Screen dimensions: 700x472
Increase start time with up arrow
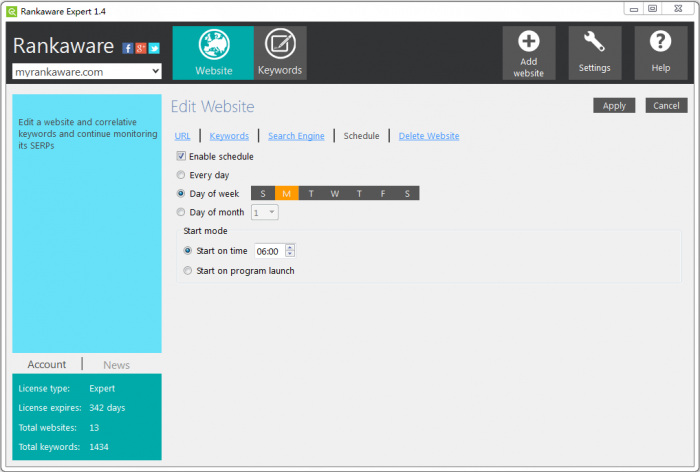(x=290, y=247)
